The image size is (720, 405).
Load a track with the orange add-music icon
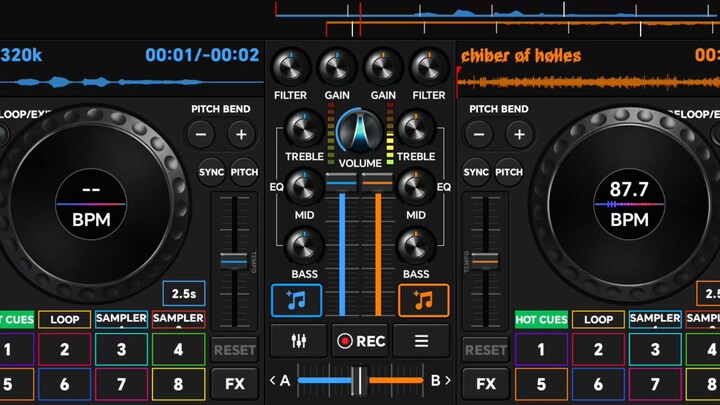coord(423,300)
